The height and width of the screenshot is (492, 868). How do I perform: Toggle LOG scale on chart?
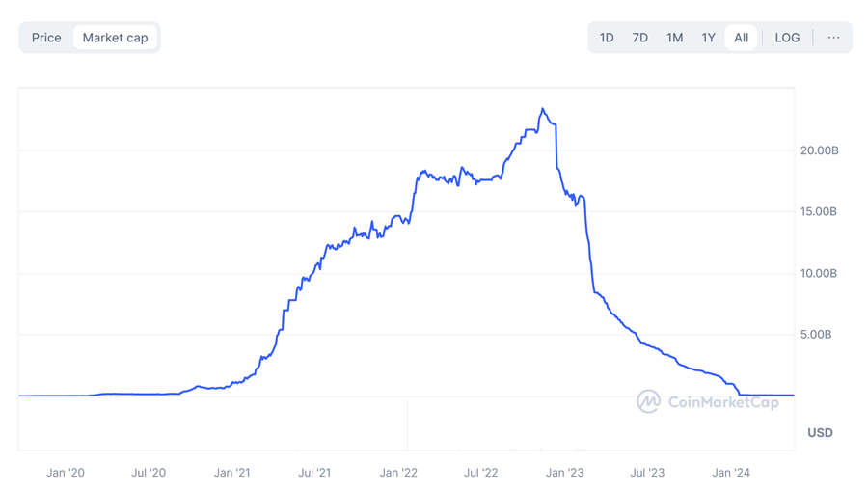[787, 38]
